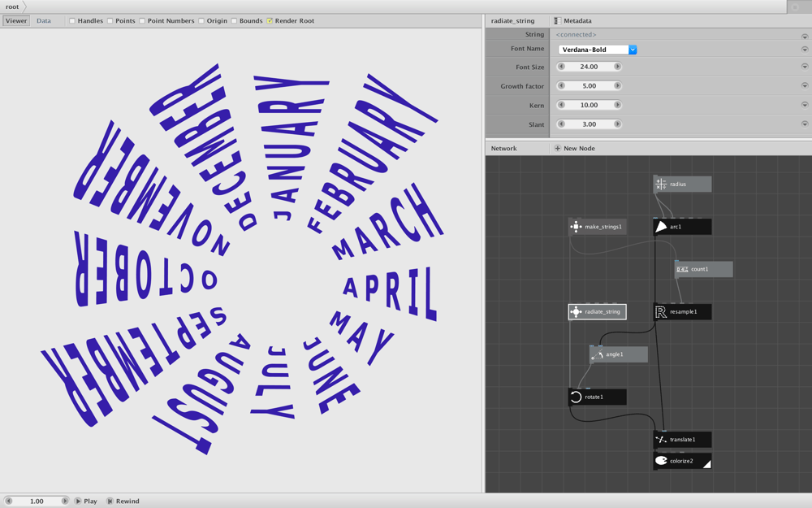Switch to the Data tab

click(x=44, y=21)
